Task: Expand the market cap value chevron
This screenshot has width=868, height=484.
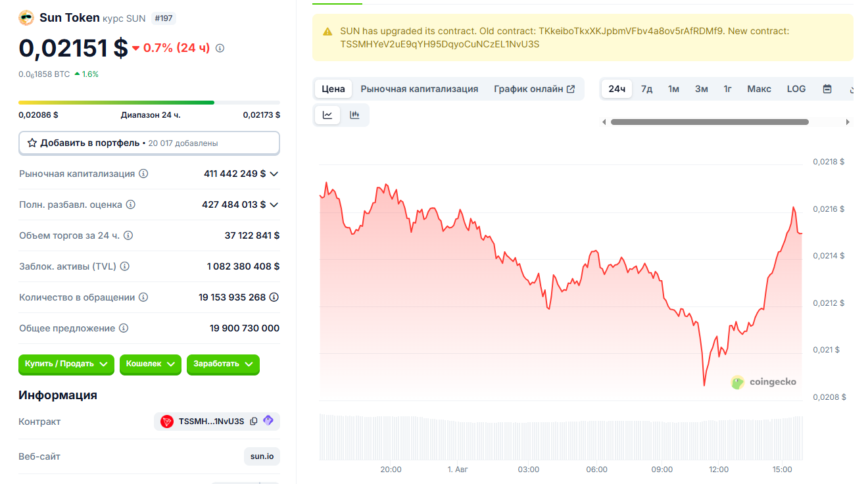Action: 274,174
